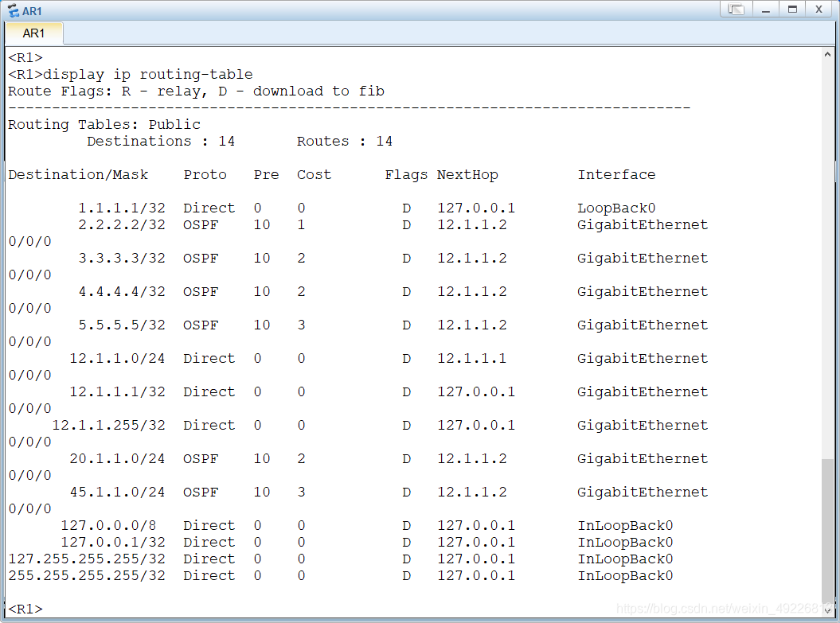Select the AR1 tab
This screenshot has width=840, height=623.
pos(33,33)
